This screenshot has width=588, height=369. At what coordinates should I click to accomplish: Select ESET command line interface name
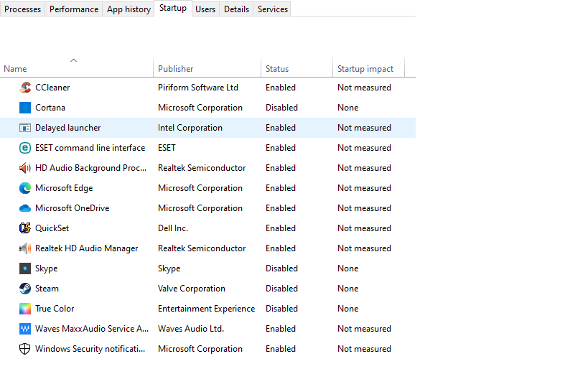click(90, 148)
